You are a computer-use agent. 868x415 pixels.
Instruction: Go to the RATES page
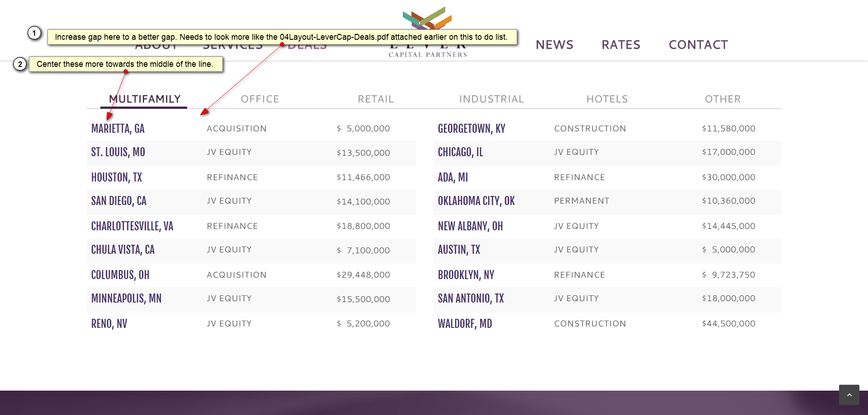(x=621, y=45)
